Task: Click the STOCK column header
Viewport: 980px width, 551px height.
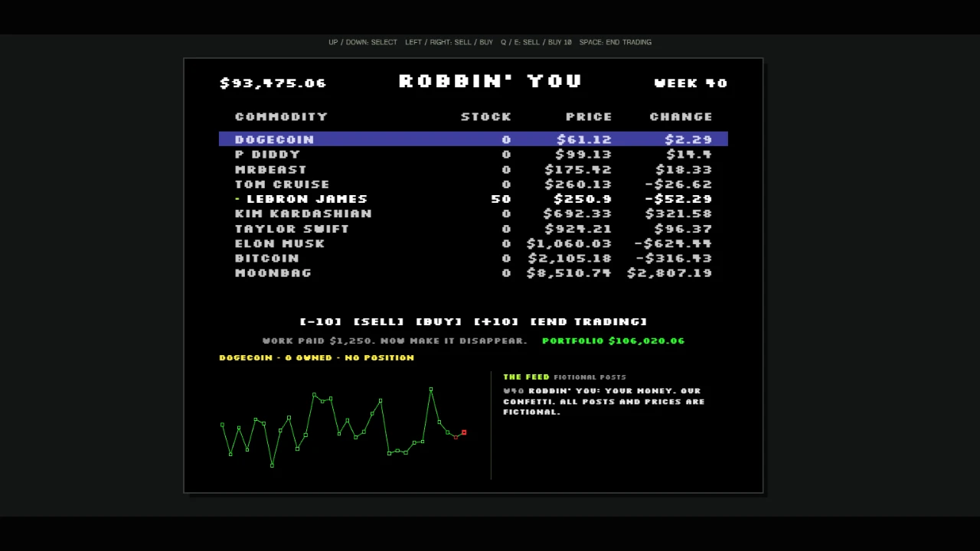Action: point(485,116)
